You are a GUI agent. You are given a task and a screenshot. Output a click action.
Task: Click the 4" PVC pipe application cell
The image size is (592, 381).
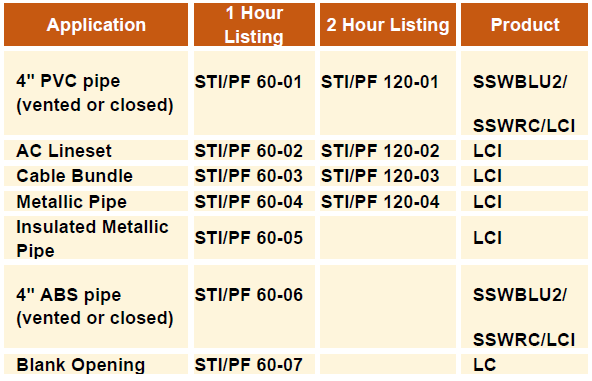point(96,93)
